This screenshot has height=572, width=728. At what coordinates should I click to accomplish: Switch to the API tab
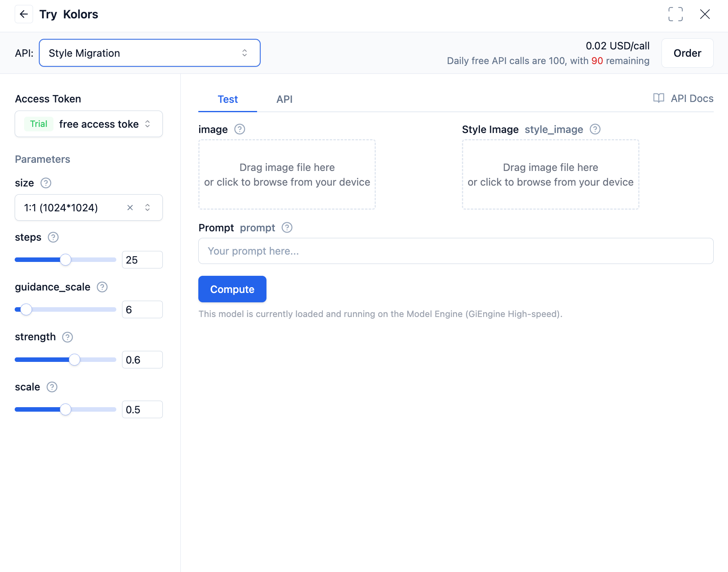click(x=284, y=99)
